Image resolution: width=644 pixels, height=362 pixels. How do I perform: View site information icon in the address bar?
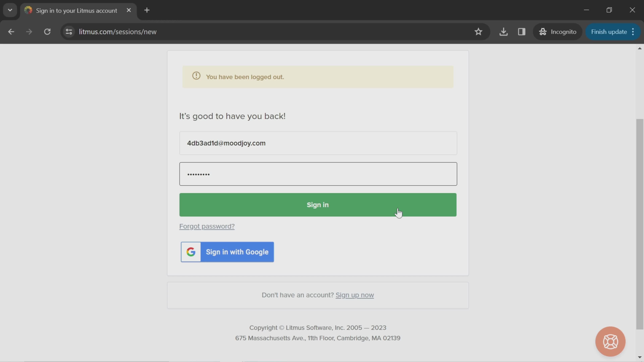pos(69,32)
